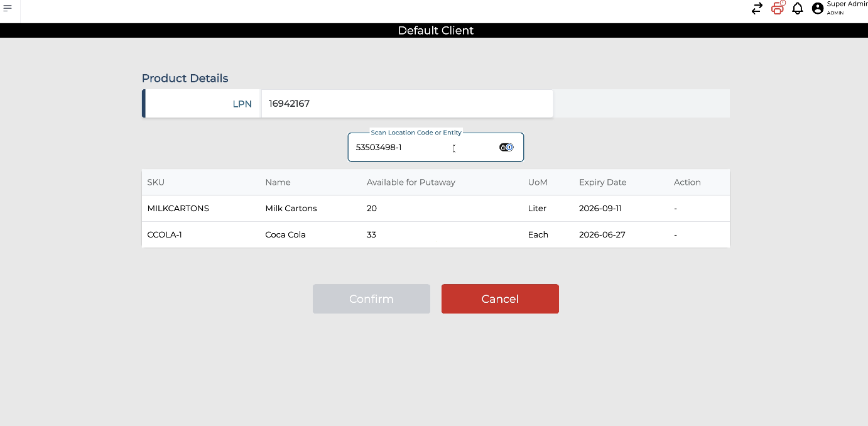Click the password manager icon in scan field
Viewport: 868px width, 426px height.
coord(507,148)
